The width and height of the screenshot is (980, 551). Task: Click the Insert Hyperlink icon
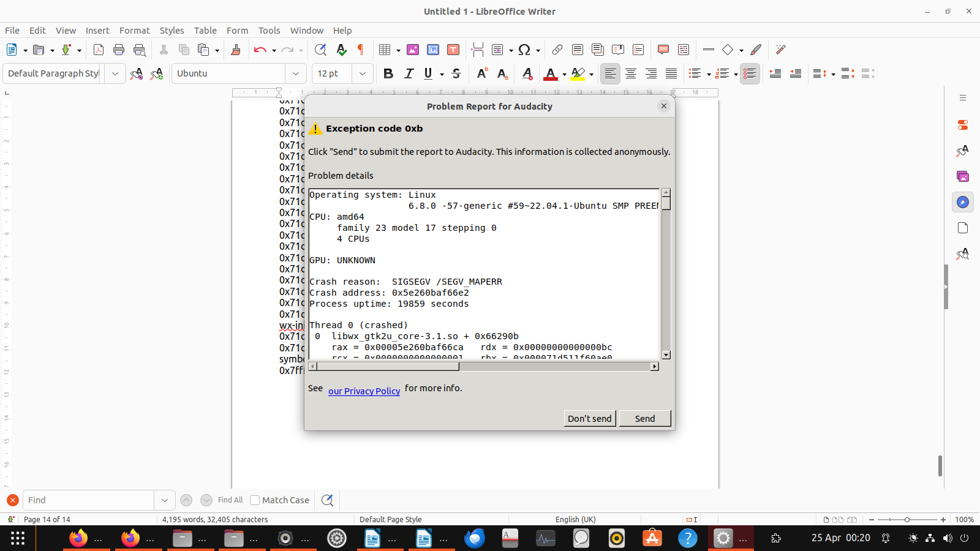click(557, 50)
